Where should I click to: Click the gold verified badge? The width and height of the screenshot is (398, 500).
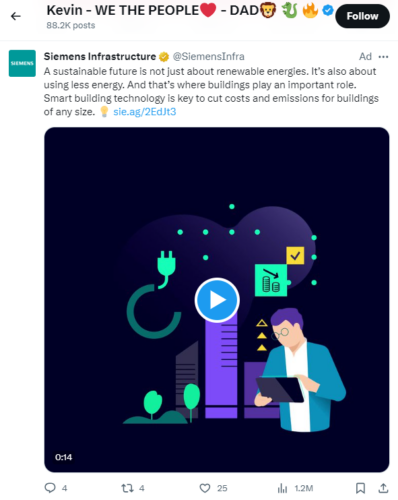(164, 57)
